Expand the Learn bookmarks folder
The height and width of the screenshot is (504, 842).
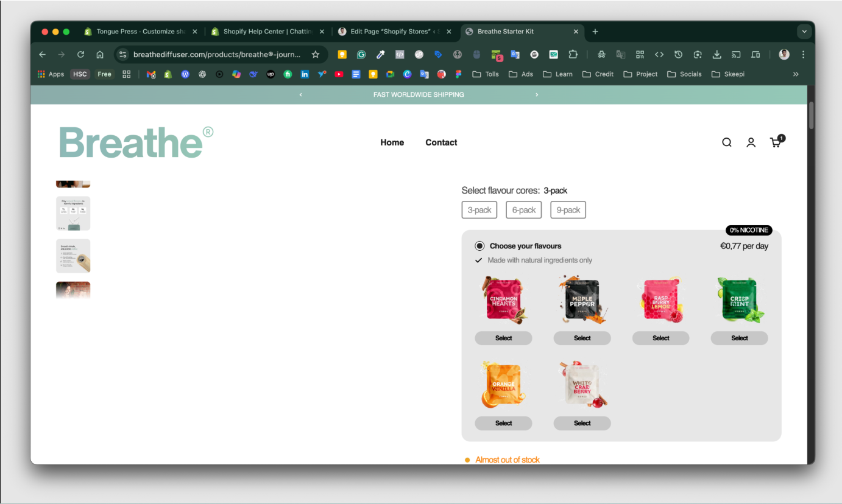point(557,74)
